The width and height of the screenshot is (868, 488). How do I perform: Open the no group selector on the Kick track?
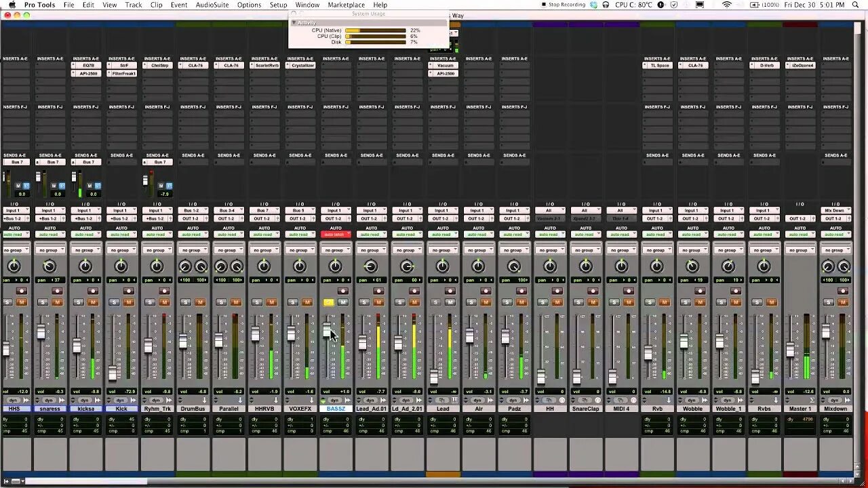click(x=121, y=250)
